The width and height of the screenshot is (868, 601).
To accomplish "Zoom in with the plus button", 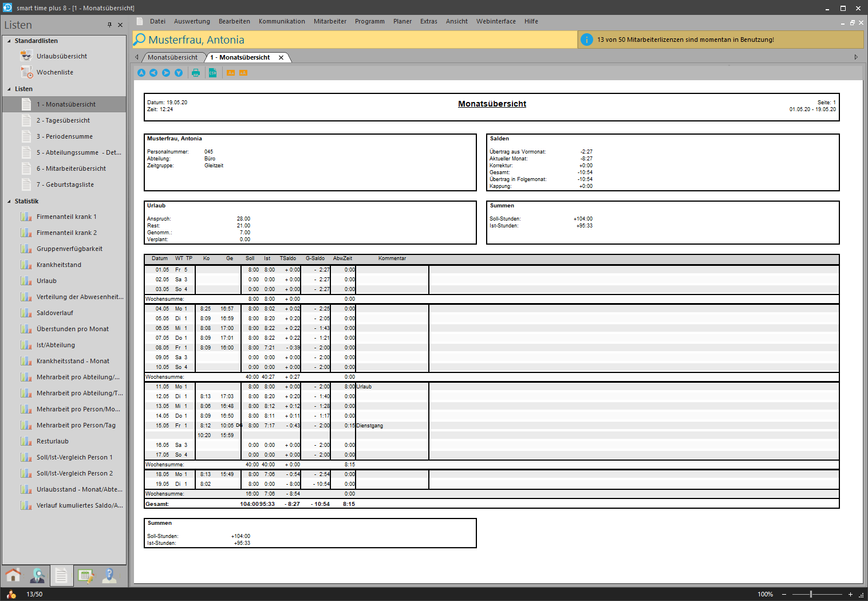I will point(850,594).
